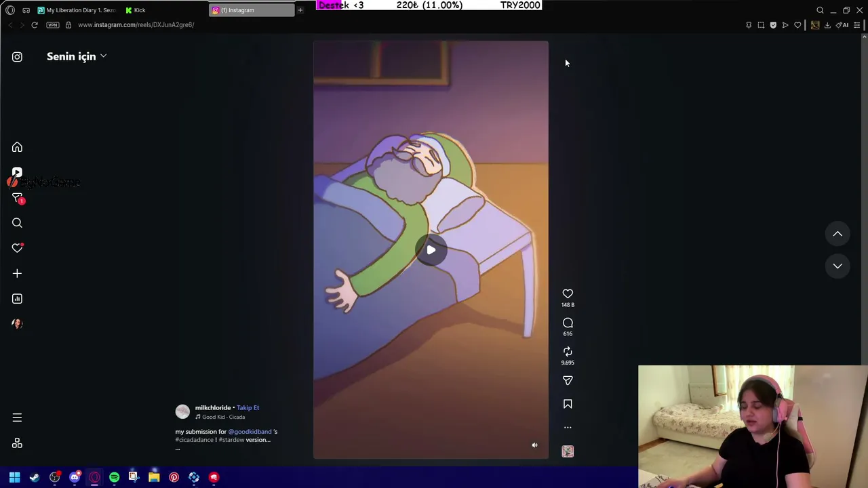Open the Windows Start menu
This screenshot has width=868, height=488.
tap(14, 477)
